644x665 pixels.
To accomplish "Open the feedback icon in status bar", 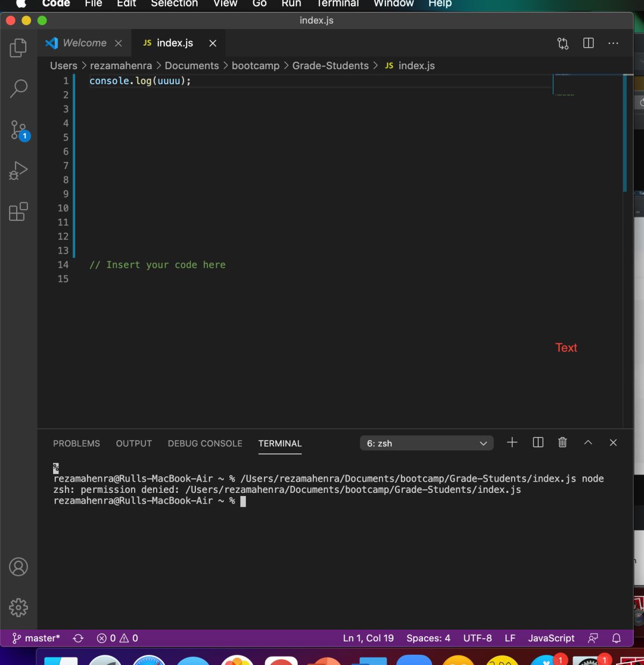I will (x=593, y=638).
